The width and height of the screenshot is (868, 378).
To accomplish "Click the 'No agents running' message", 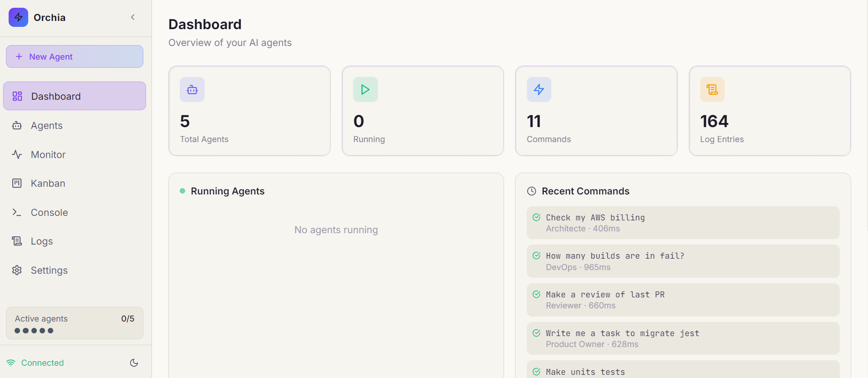I will coord(336,230).
